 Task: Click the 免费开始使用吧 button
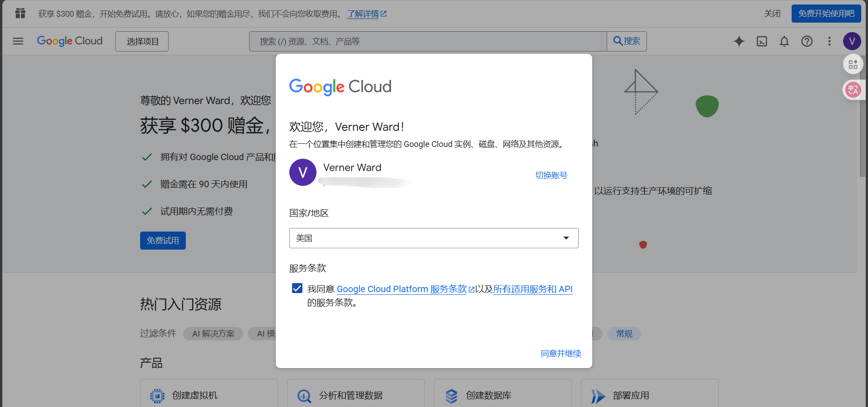826,14
